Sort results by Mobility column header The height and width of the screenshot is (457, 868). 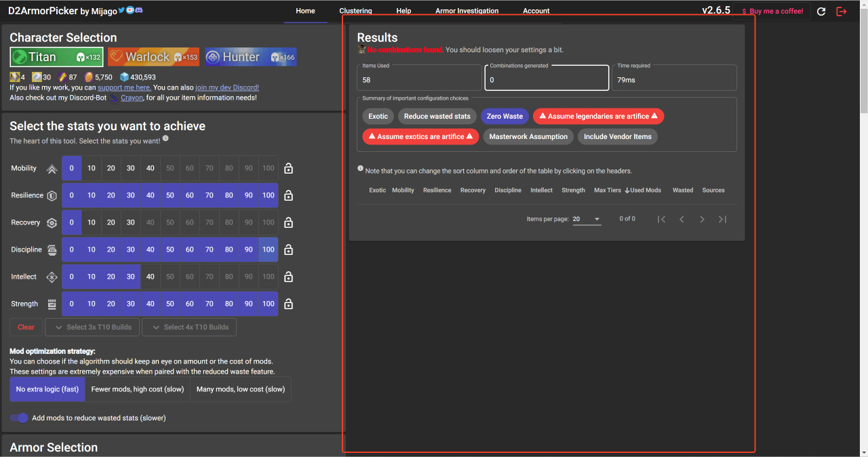pos(403,191)
